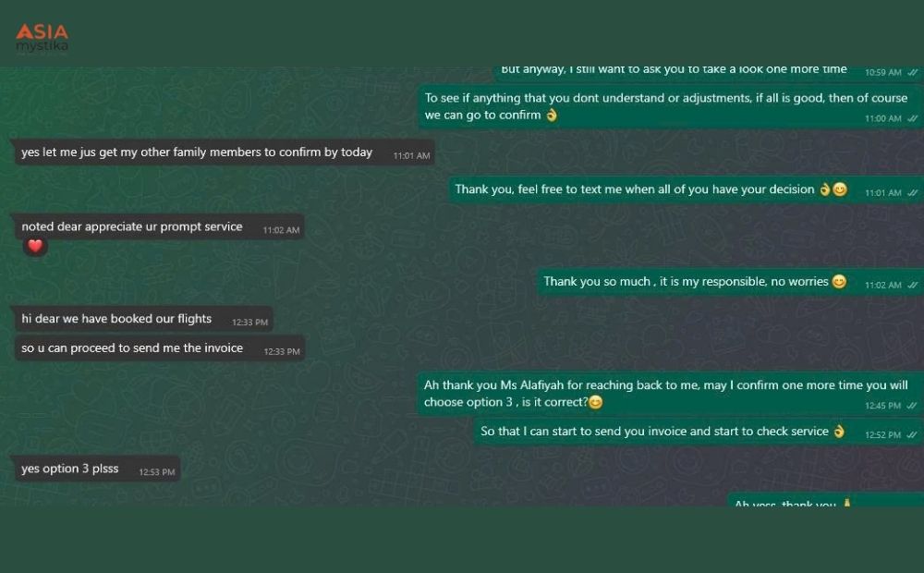Click the partially visible 'Ah yess, thank you' message
924x573 pixels.
point(825,500)
